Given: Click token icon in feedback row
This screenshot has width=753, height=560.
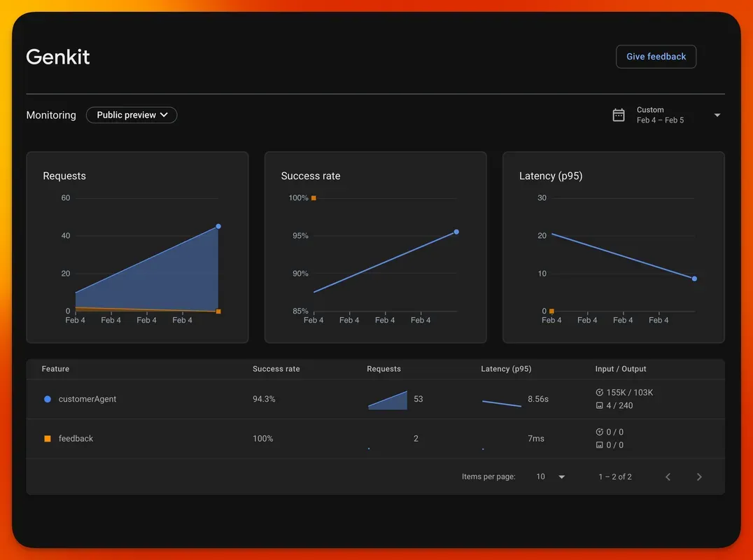Looking at the screenshot, I should click(599, 432).
